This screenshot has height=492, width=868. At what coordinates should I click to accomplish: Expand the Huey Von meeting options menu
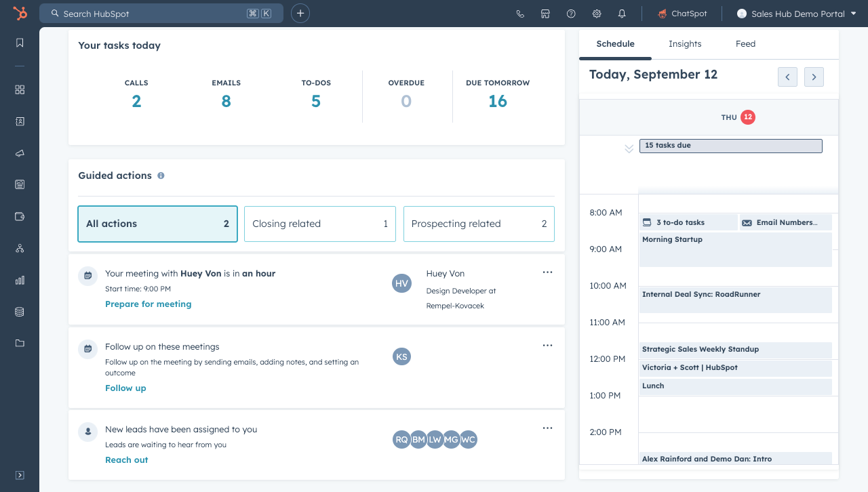[x=547, y=272]
